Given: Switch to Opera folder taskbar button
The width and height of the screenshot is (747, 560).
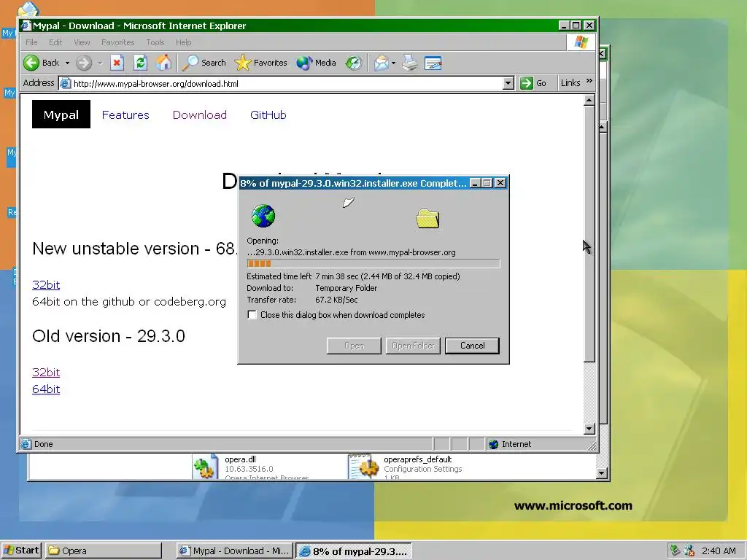Looking at the screenshot, I should [104, 551].
